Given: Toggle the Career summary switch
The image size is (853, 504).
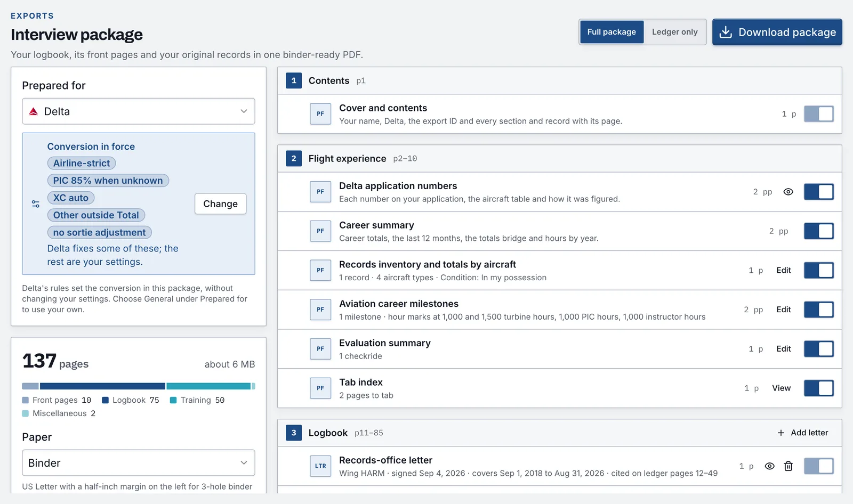Looking at the screenshot, I should [819, 231].
